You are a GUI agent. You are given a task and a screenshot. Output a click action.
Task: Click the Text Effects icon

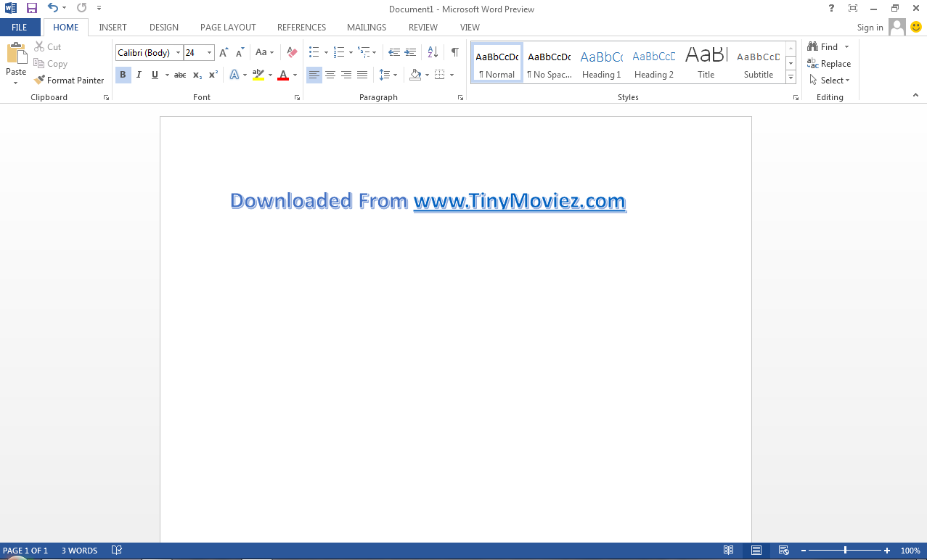coord(234,75)
